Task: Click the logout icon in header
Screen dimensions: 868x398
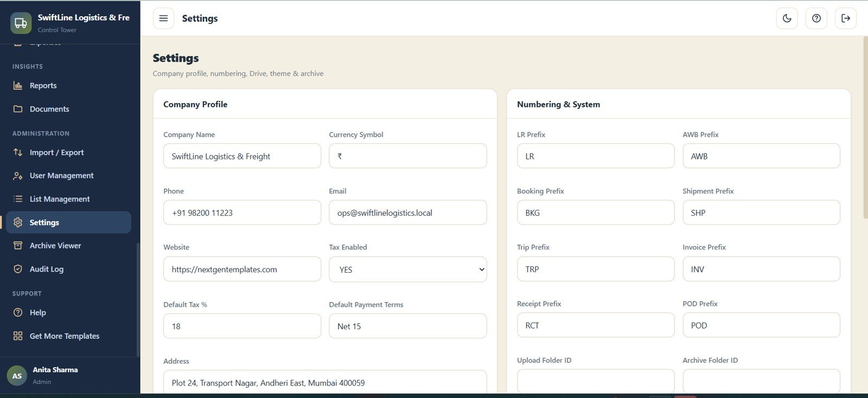Action: click(x=846, y=18)
